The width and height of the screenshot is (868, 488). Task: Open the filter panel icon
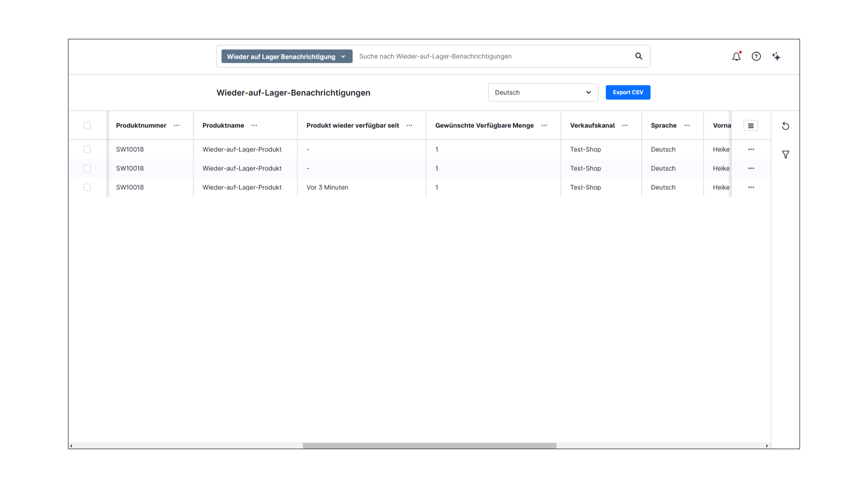pos(786,155)
